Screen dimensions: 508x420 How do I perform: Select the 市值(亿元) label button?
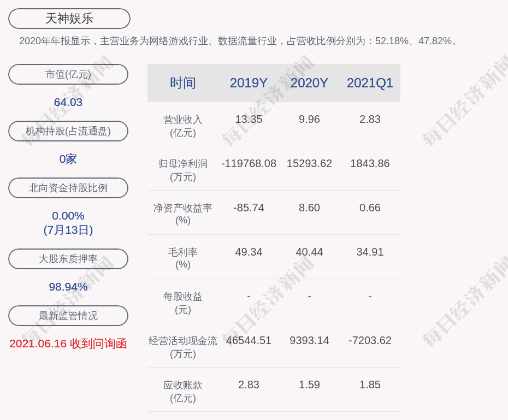pos(68,74)
